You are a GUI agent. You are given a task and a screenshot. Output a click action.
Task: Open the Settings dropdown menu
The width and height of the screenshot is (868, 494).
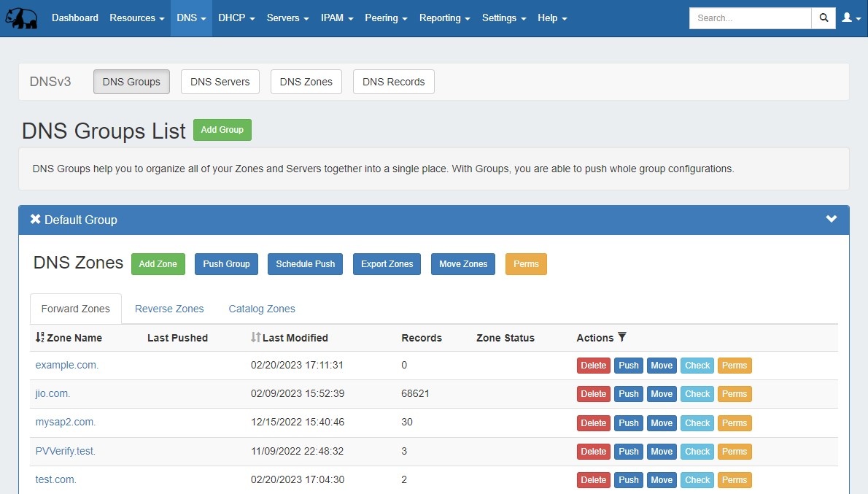(x=504, y=18)
